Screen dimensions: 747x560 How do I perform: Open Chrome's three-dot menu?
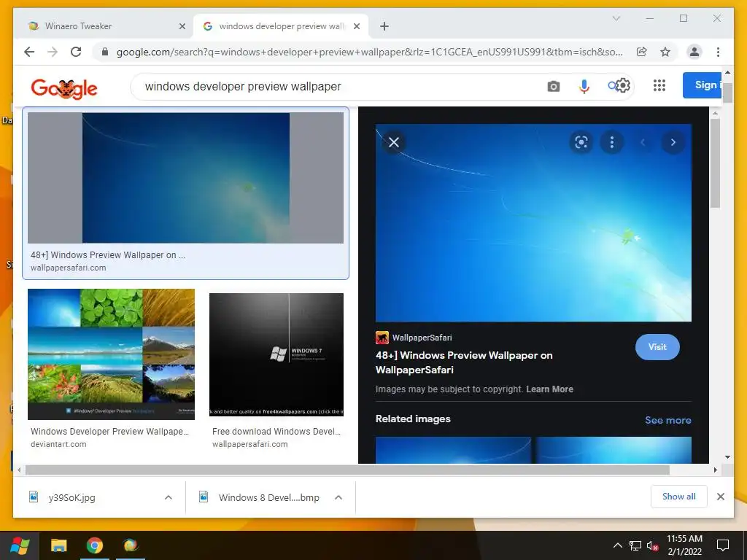[718, 52]
